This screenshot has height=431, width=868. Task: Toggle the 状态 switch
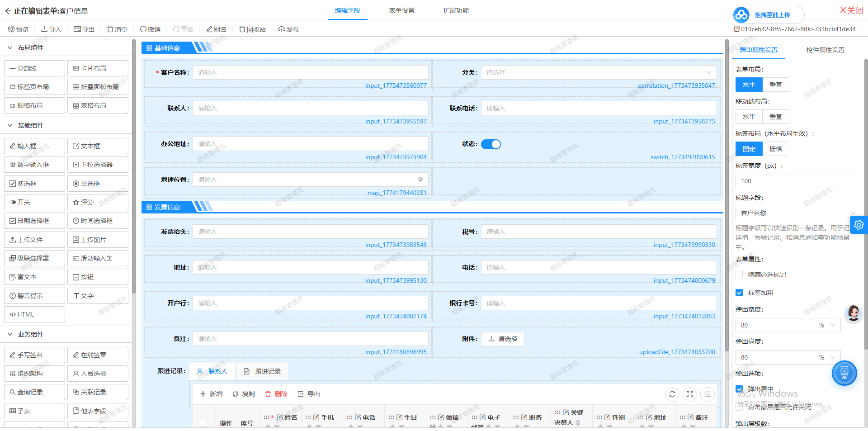tap(491, 144)
